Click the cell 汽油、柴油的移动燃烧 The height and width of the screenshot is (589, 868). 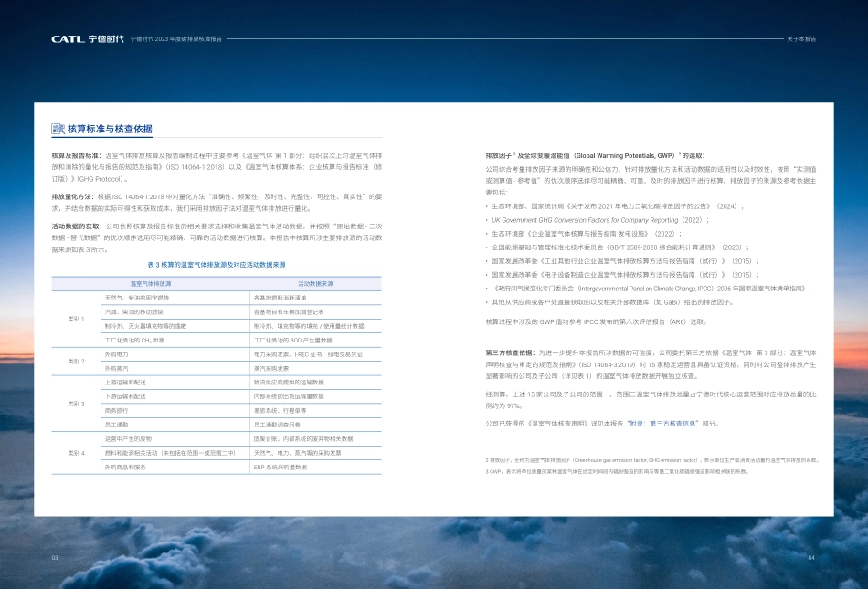(x=134, y=312)
